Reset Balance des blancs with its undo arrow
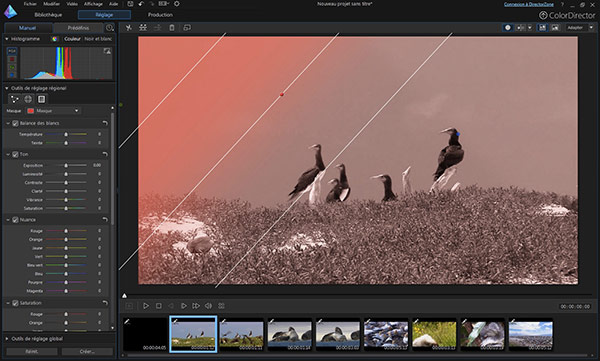This screenshot has width=600, height=361. point(105,123)
